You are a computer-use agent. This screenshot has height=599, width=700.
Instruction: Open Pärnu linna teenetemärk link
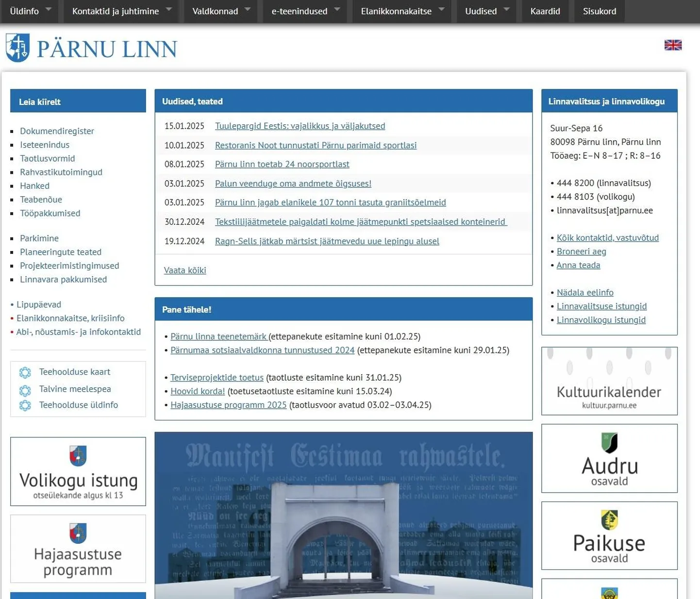[219, 336]
